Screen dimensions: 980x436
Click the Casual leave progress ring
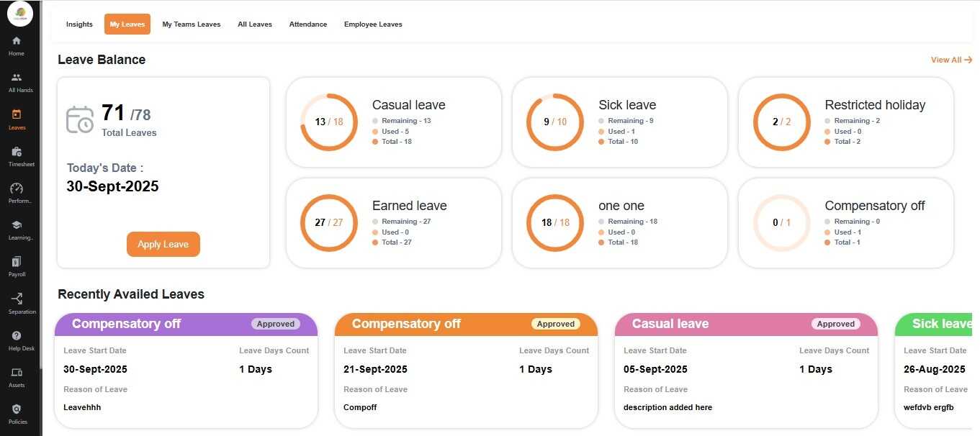click(x=328, y=122)
